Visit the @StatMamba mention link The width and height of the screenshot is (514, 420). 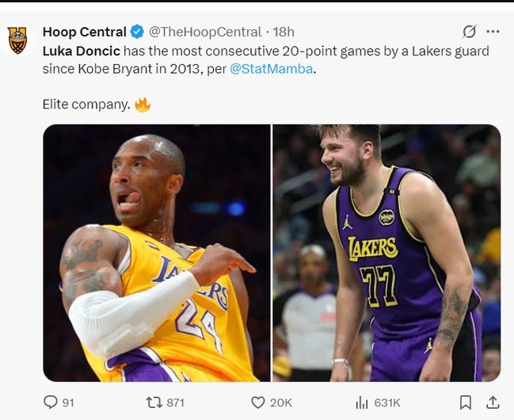[272, 69]
